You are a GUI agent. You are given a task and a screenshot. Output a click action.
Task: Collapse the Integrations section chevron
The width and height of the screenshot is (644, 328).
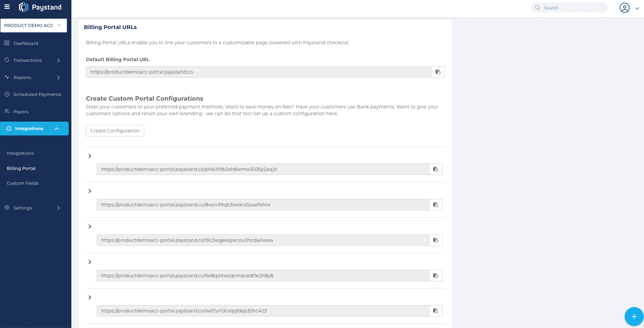57,129
